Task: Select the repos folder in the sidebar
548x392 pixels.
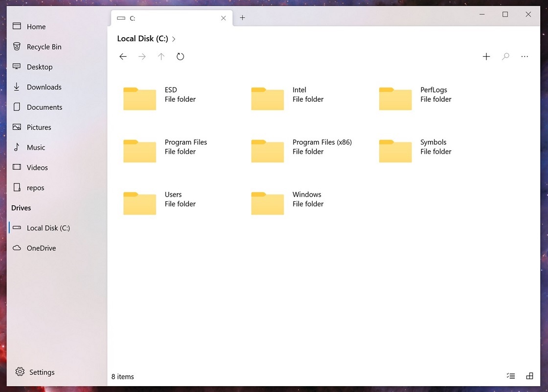Action: (37, 187)
